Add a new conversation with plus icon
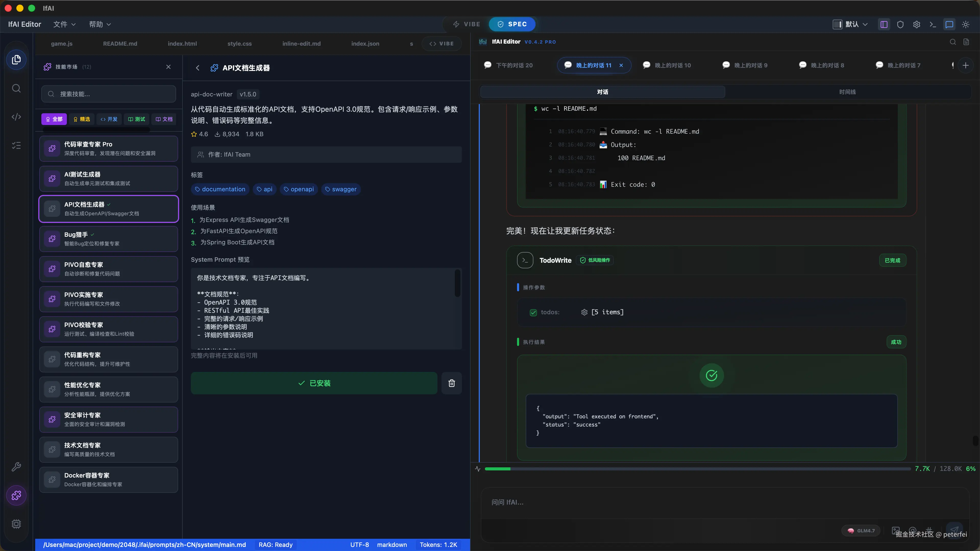 pos(965,65)
